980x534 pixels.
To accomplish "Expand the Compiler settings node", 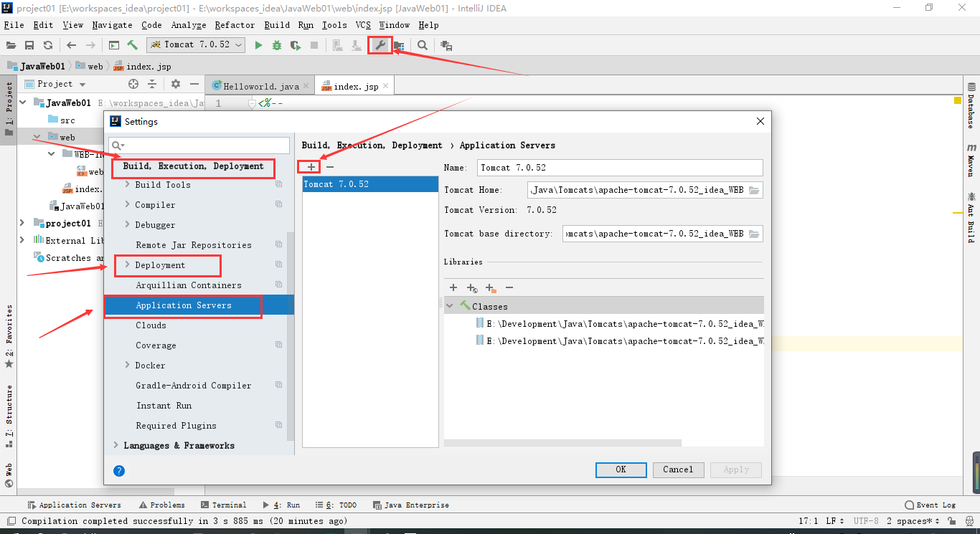I will [x=127, y=204].
